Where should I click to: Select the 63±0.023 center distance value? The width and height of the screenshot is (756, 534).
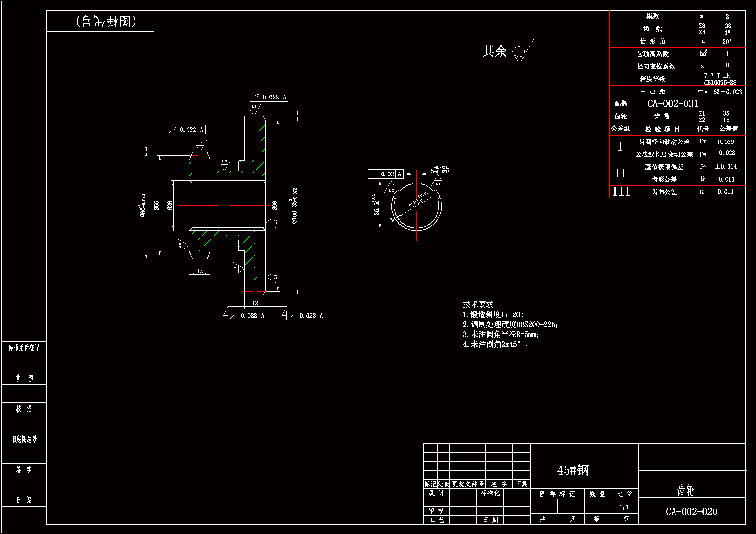tap(727, 92)
